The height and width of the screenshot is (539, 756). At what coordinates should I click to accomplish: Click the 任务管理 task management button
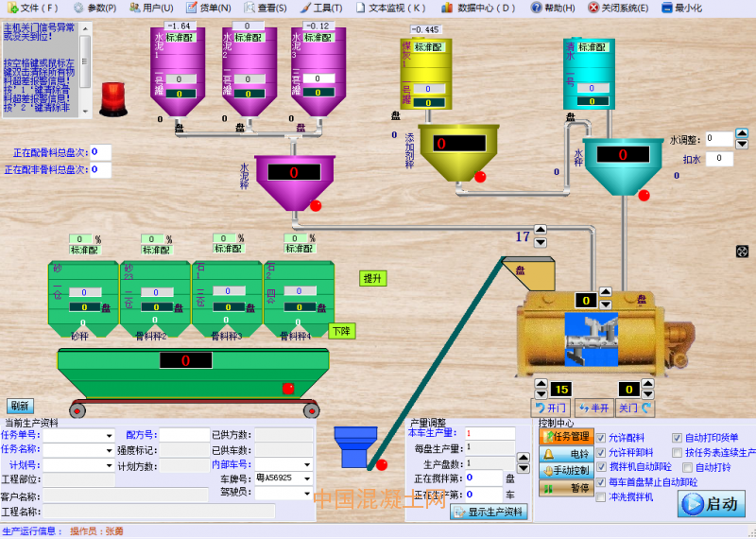(x=566, y=437)
